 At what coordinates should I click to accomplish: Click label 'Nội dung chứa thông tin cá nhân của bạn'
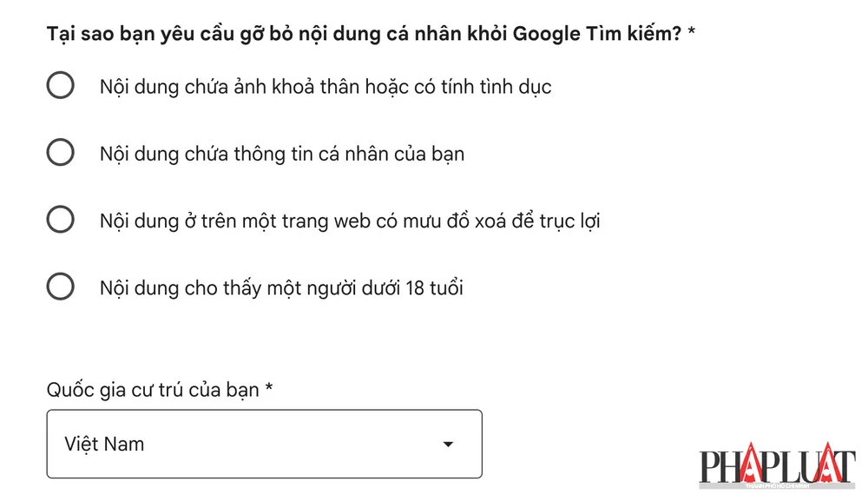(282, 153)
